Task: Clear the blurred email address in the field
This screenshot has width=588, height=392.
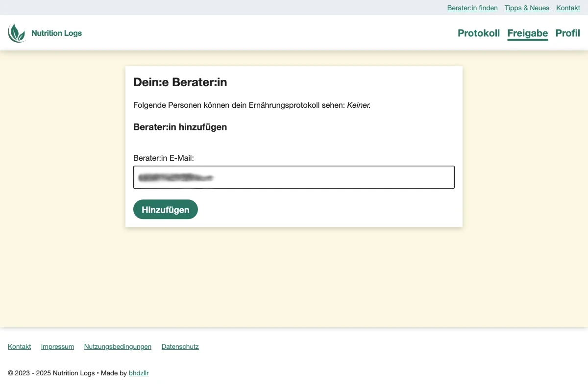Action: [176, 177]
